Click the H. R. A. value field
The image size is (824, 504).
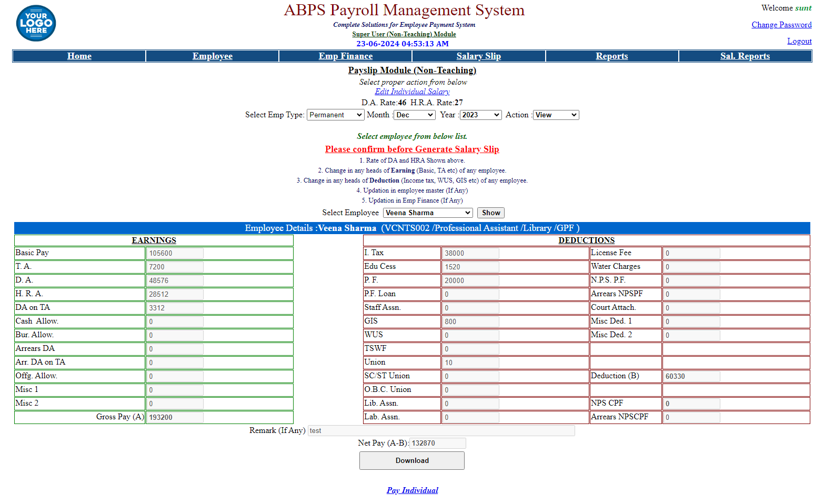(175, 294)
